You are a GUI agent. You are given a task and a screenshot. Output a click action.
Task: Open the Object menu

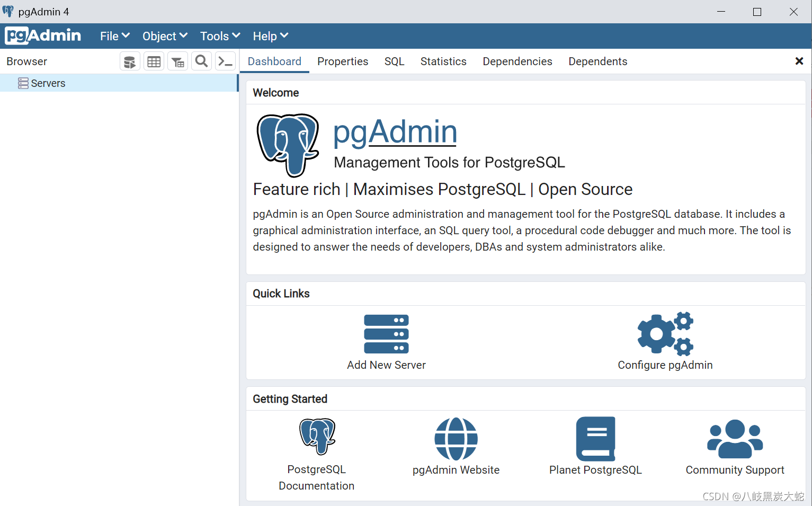(165, 36)
